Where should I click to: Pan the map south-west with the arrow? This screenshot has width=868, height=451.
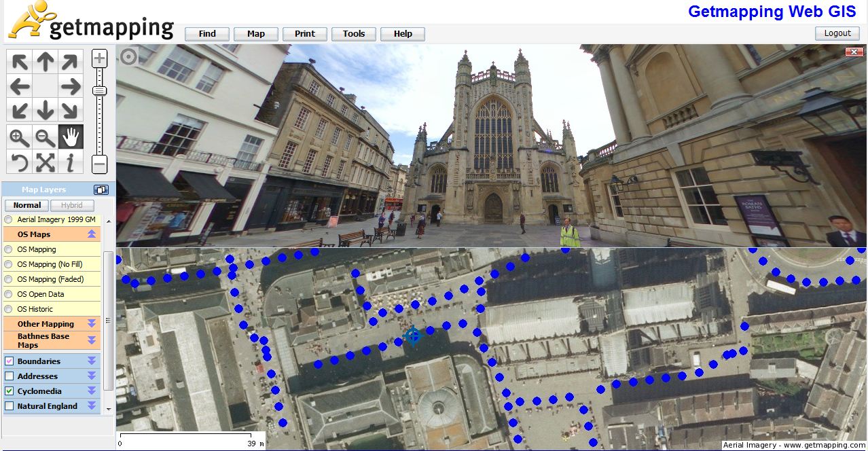click(x=20, y=109)
